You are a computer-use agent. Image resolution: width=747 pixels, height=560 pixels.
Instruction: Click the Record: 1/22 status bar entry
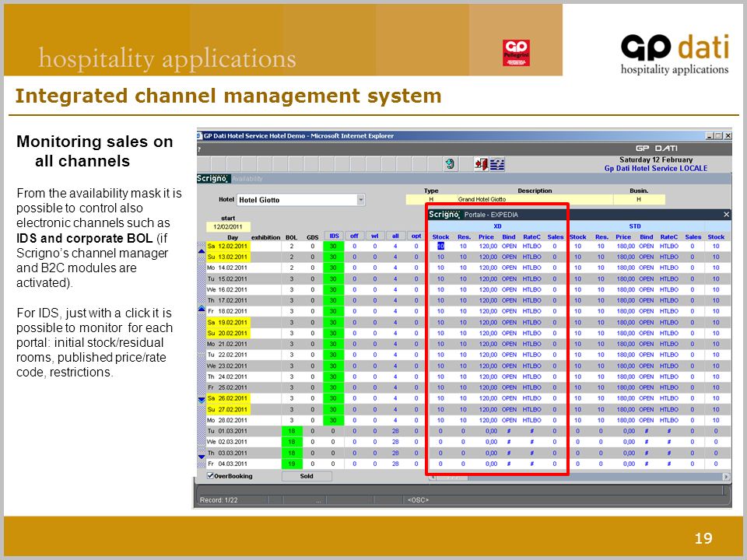tap(219, 500)
